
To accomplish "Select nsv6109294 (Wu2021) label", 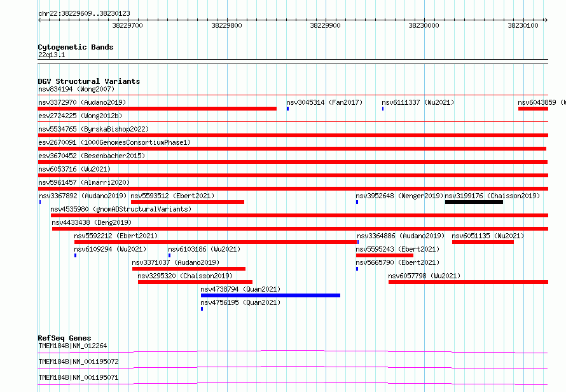I will 110,249.
